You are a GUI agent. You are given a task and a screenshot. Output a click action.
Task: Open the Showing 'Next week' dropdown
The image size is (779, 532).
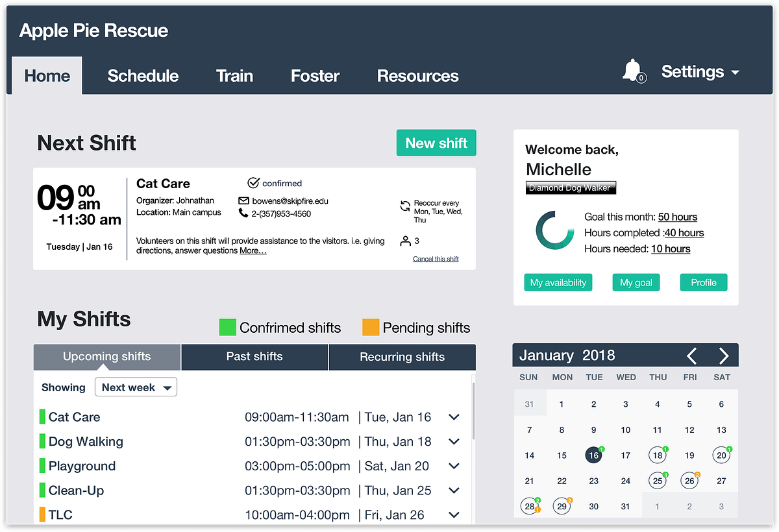(136, 387)
